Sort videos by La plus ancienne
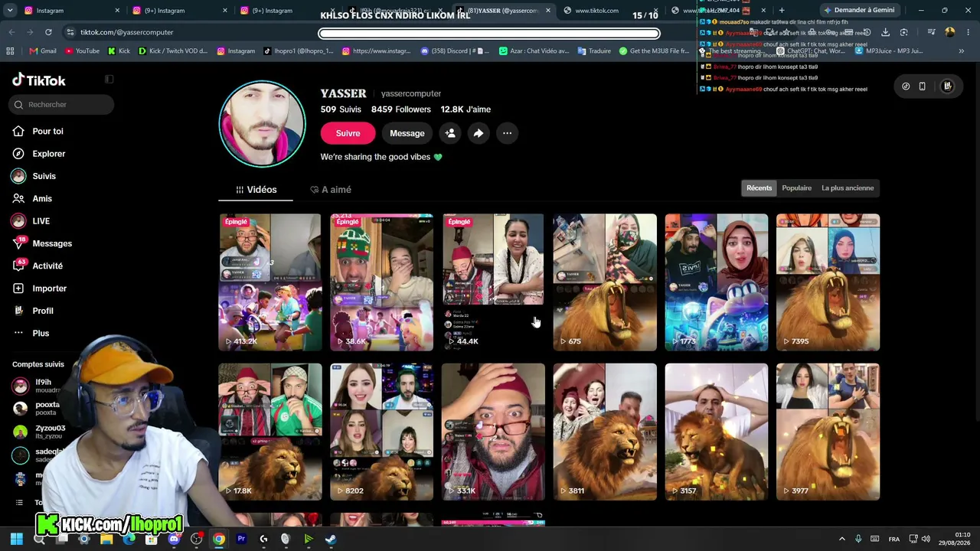 (848, 188)
